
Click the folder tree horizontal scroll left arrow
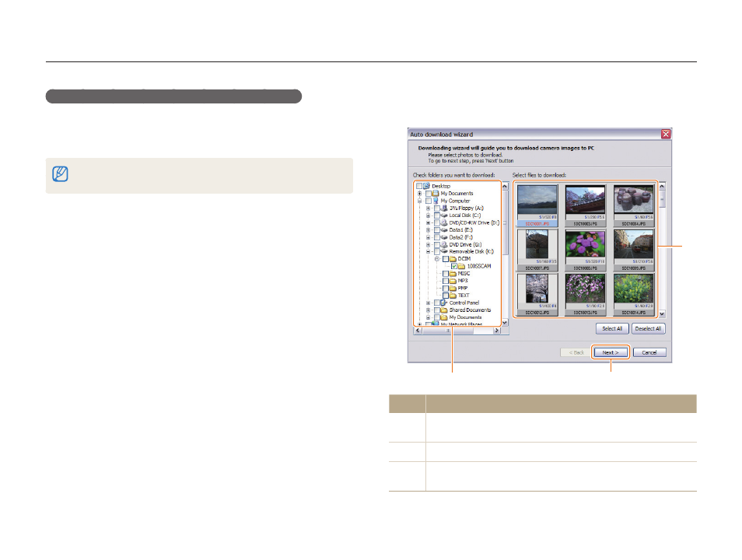point(418,331)
